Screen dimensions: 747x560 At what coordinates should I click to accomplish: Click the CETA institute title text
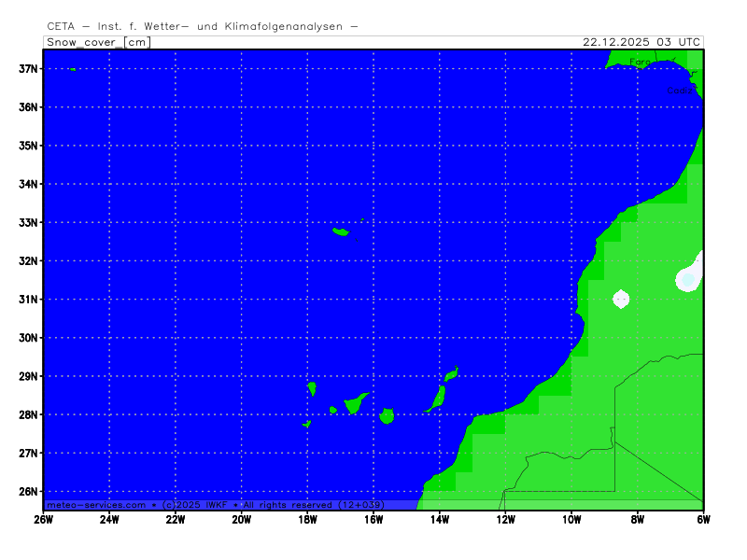pyautogui.click(x=202, y=27)
